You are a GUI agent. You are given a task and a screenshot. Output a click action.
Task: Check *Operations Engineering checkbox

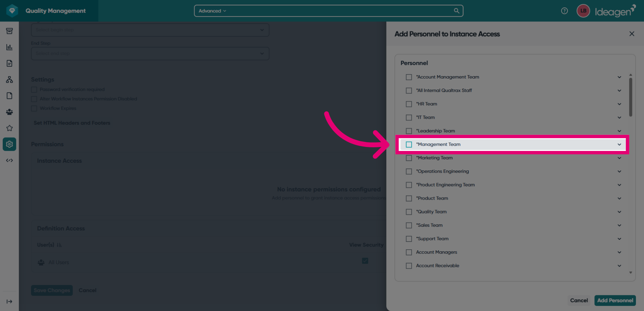point(409,171)
